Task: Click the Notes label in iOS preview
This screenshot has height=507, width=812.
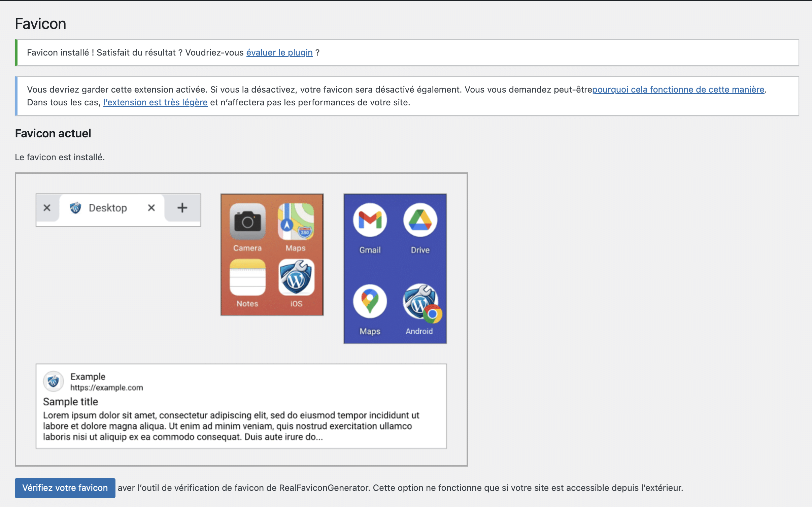Action: click(247, 304)
